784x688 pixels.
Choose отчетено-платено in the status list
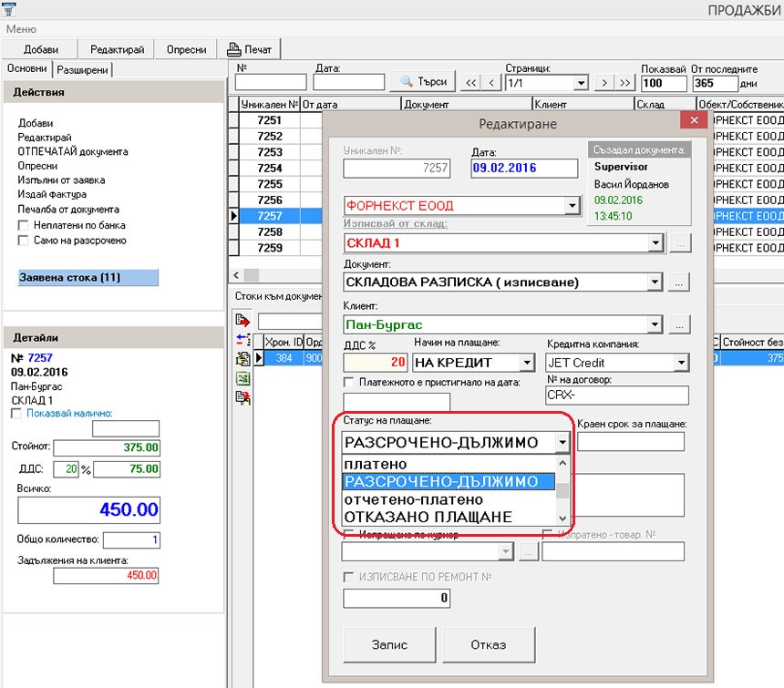(x=449, y=499)
